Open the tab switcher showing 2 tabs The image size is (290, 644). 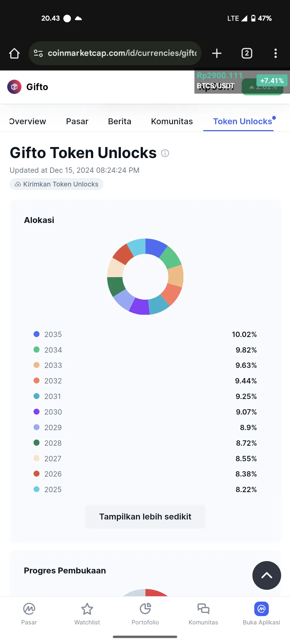247,53
